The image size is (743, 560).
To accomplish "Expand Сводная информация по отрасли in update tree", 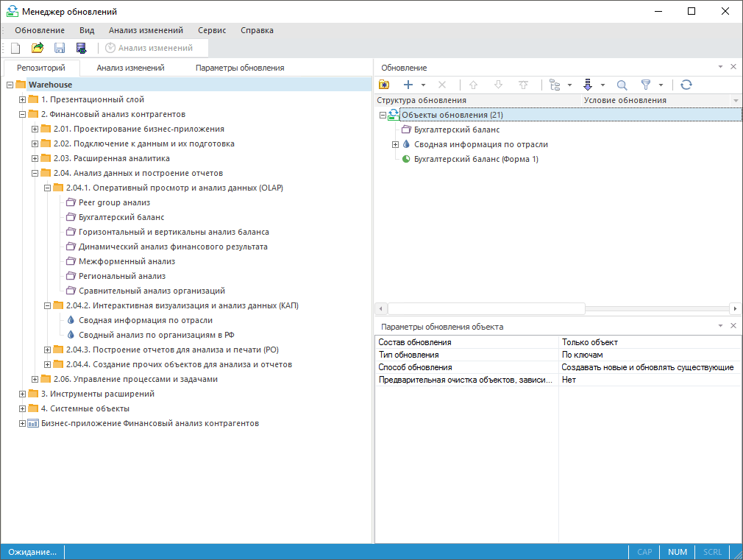I will [395, 144].
